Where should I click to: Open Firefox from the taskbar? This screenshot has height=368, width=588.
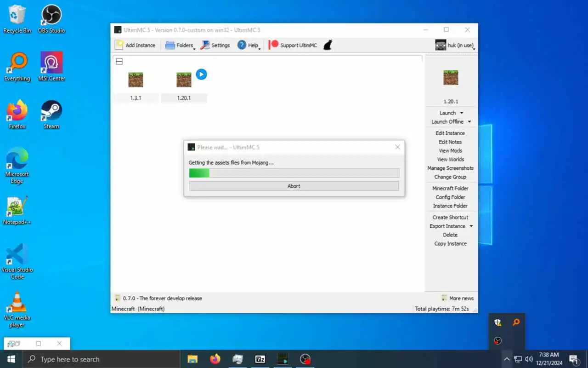[x=215, y=359]
